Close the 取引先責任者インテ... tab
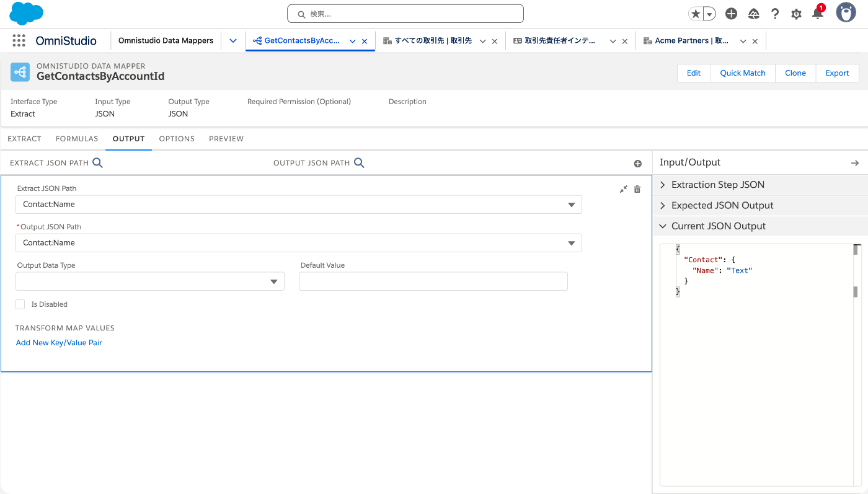Viewport: 868px width, 494px height. pos(625,41)
